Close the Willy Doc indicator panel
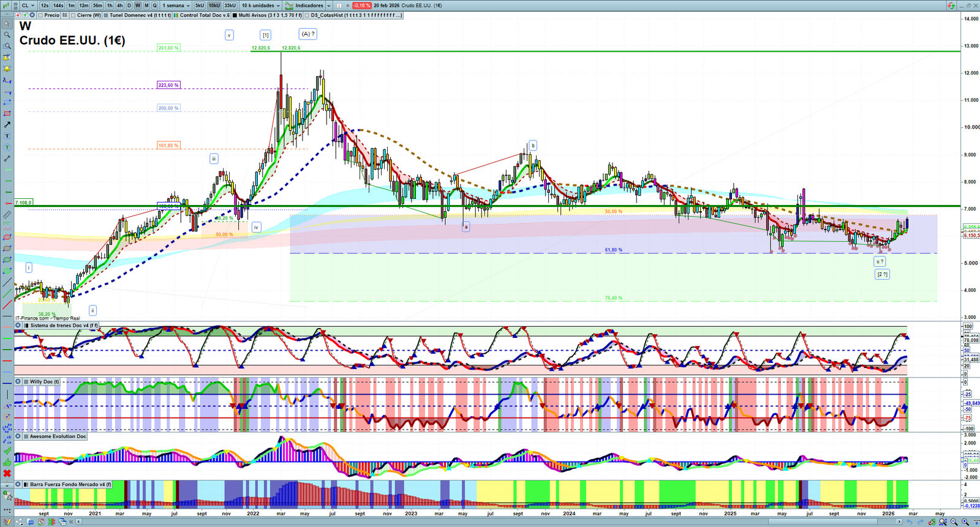980x527 pixels. pyautogui.click(x=18, y=381)
